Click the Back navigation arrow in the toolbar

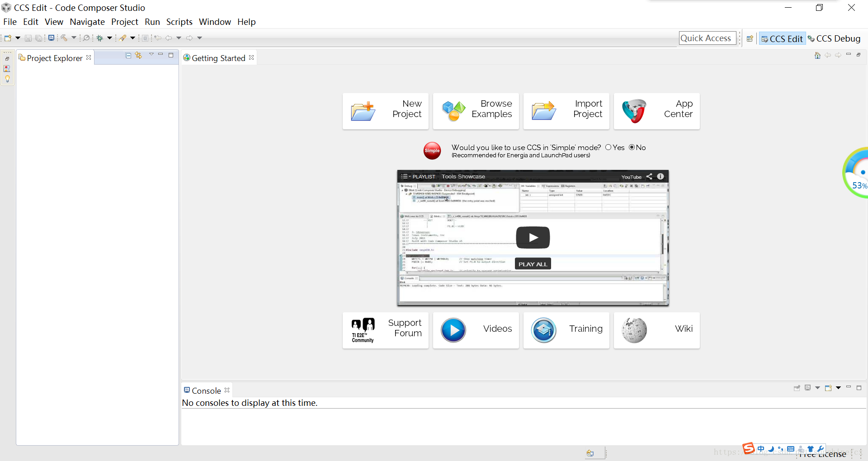point(169,38)
